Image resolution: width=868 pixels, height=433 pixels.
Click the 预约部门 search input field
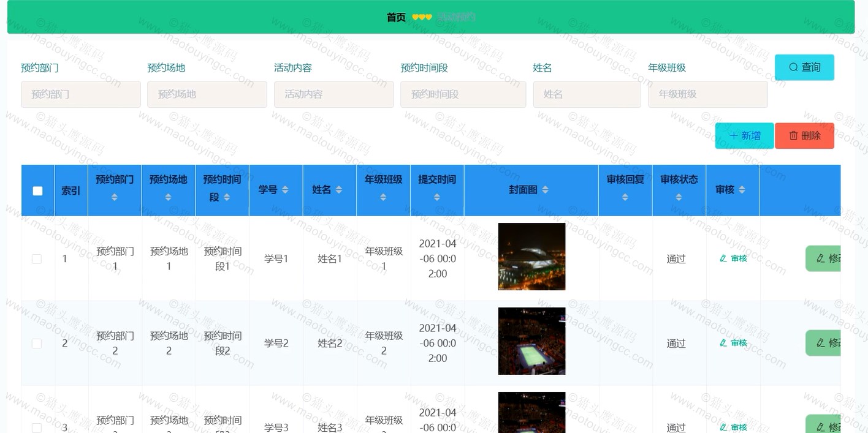click(81, 94)
